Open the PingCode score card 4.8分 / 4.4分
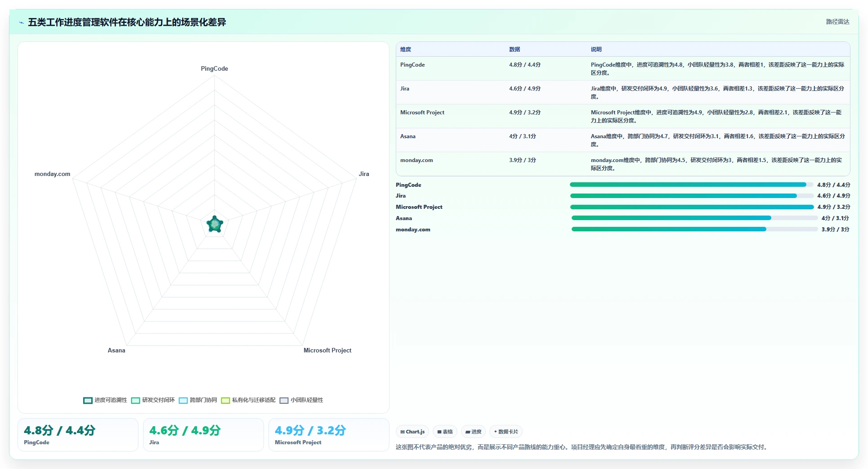 tap(78, 435)
